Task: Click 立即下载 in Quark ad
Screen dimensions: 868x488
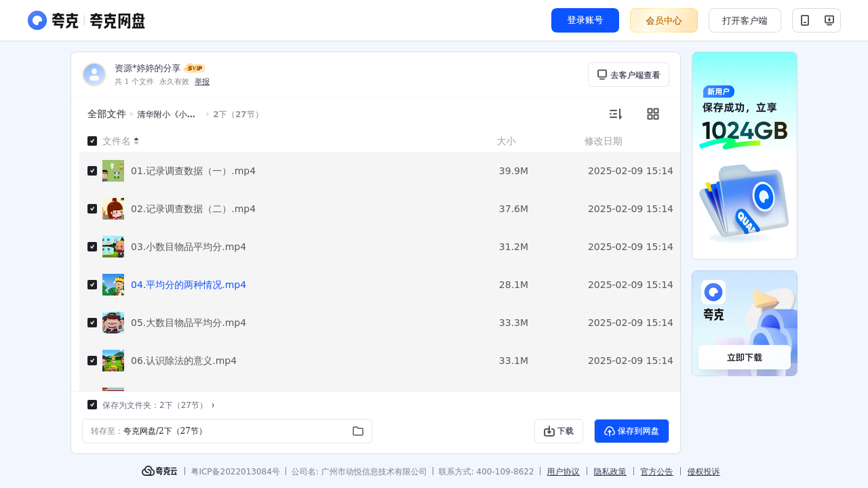Action: [745, 357]
